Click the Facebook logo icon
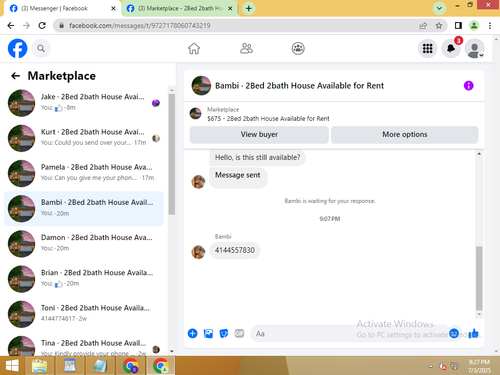The height and width of the screenshot is (375, 500). pos(17,49)
